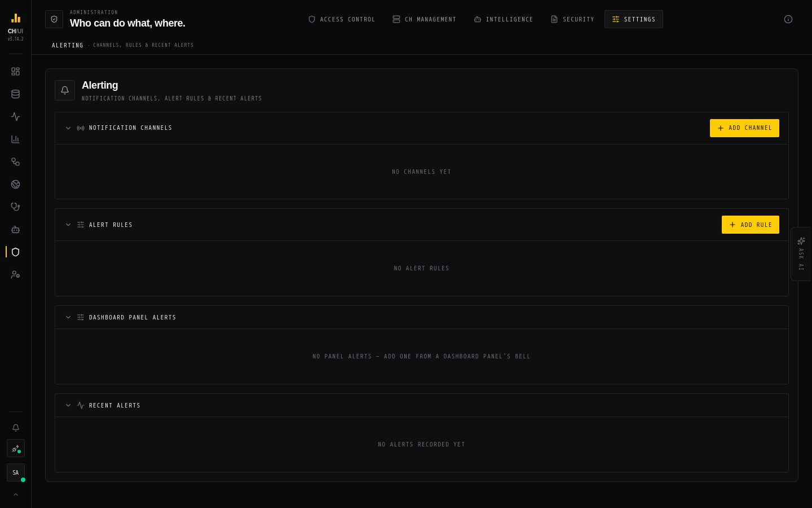Click the bell notifications icon in sidebar bottom
The width and height of the screenshot is (812, 508).
[x=16, y=428]
